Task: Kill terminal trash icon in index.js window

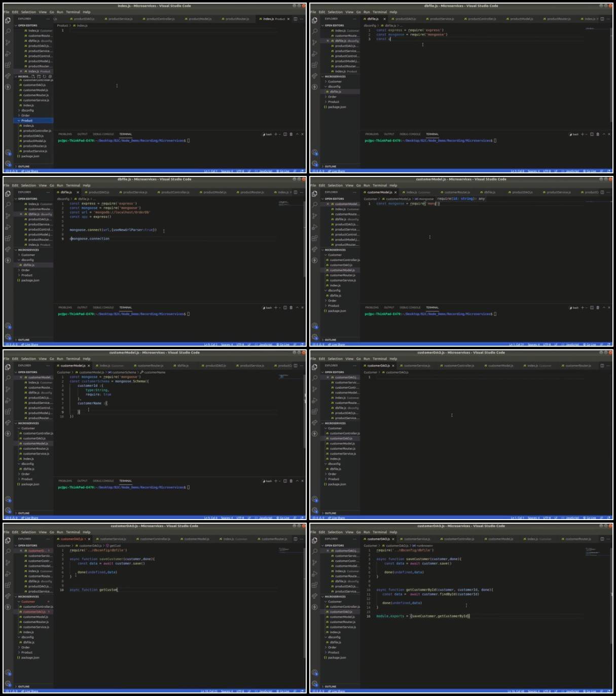Action: coord(291,134)
